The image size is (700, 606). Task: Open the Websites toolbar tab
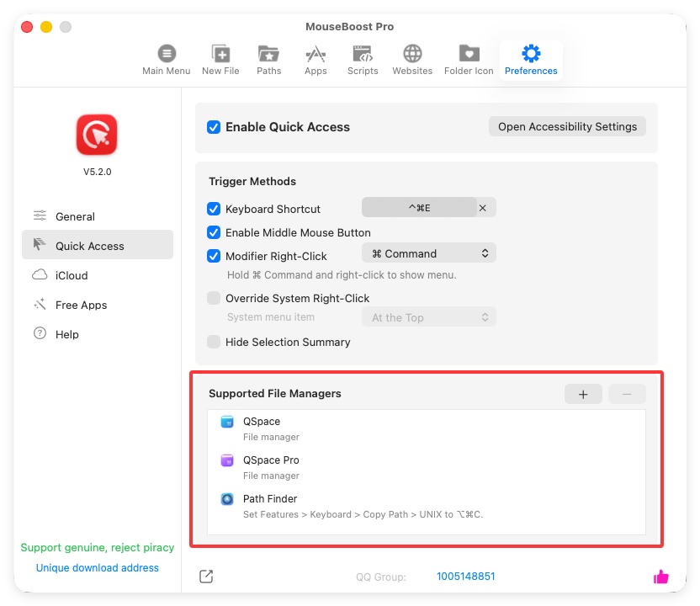click(412, 61)
